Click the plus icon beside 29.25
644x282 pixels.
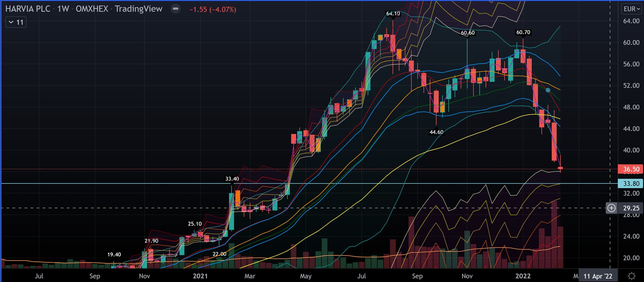[x=611, y=208]
